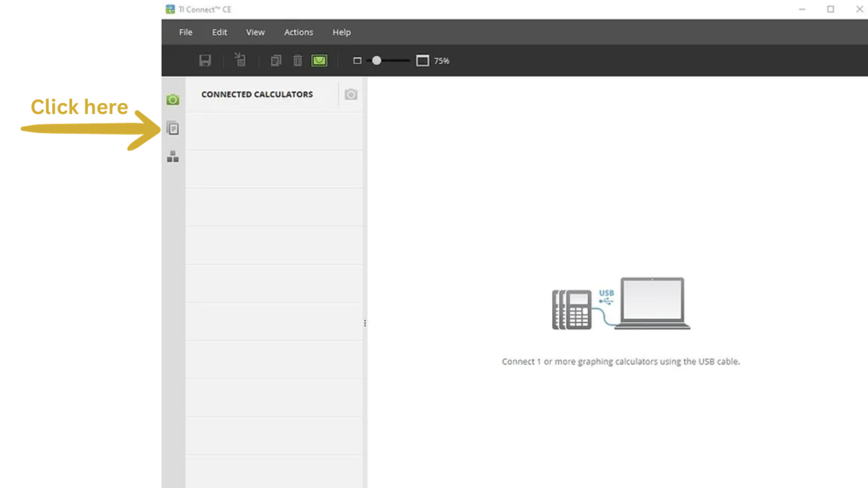Open the Actions menu
This screenshot has width=868, height=488.
(x=298, y=32)
